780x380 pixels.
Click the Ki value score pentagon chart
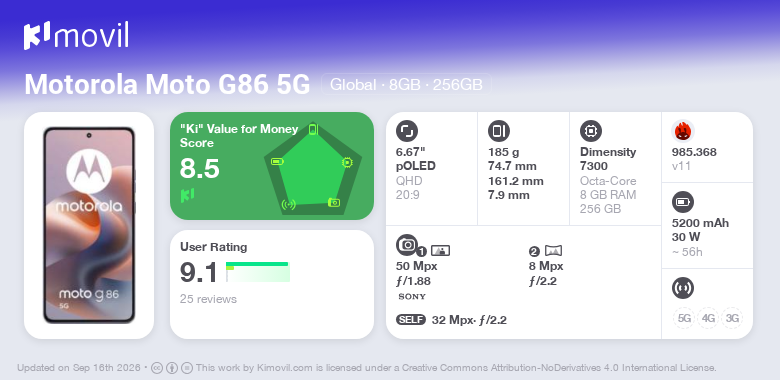coord(312,168)
